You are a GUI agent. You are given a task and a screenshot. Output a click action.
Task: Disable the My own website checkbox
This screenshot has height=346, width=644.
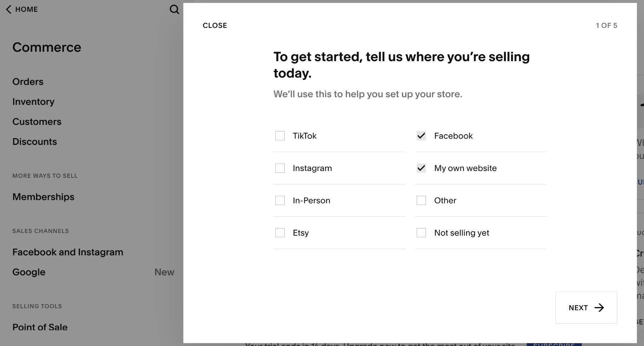pos(421,168)
